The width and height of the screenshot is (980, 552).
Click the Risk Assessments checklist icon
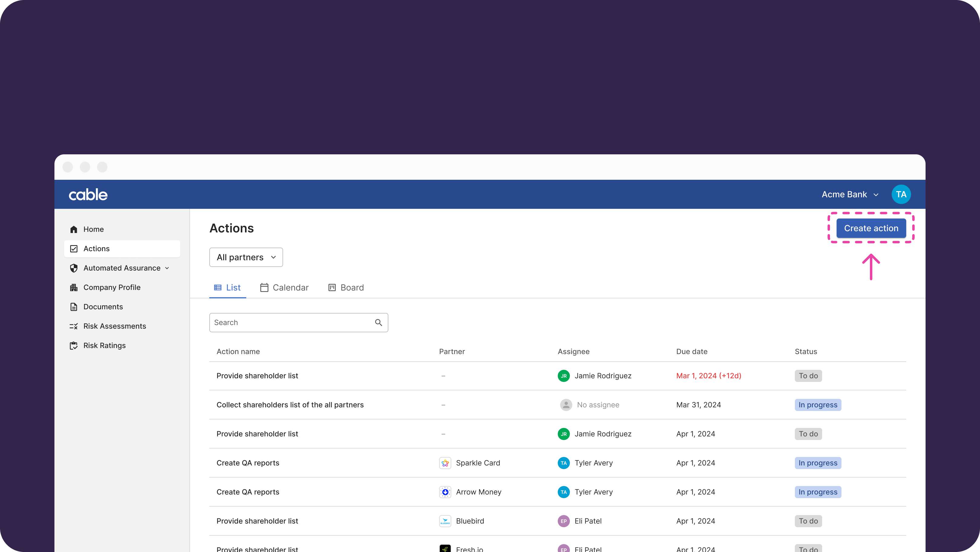pos(74,326)
